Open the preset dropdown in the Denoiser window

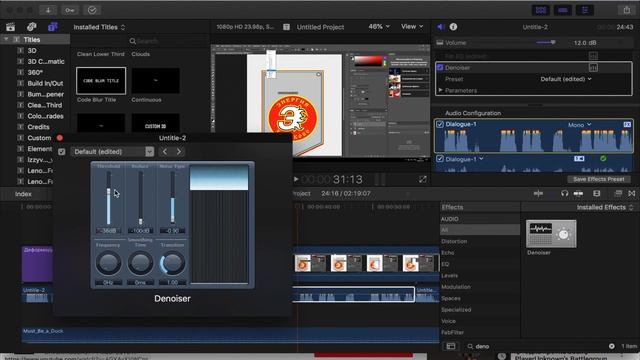pyautogui.click(x=112, y=152)
